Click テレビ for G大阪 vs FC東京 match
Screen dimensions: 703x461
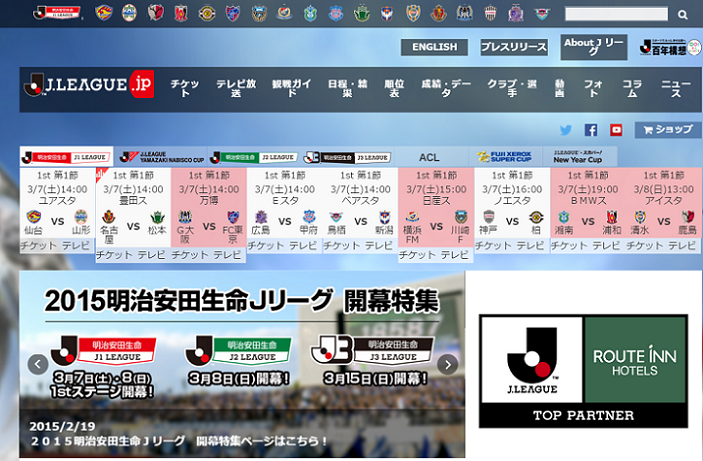227,255
